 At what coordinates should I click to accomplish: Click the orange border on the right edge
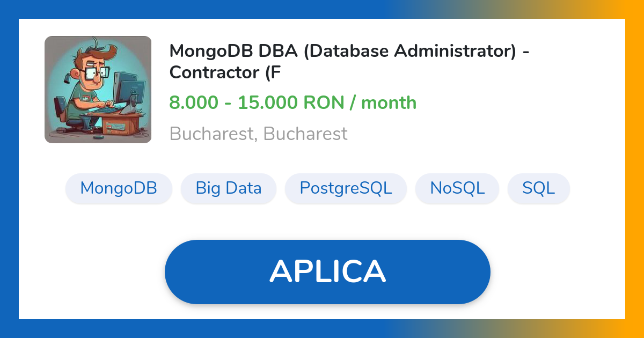pyautogui.click(x=635, y=169)
